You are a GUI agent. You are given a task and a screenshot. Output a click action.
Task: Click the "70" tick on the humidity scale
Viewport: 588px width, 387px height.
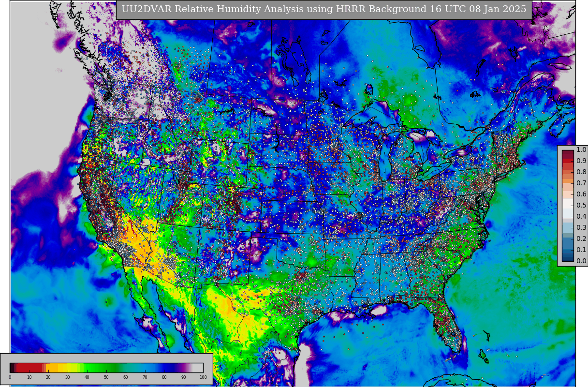pos(145,377)
